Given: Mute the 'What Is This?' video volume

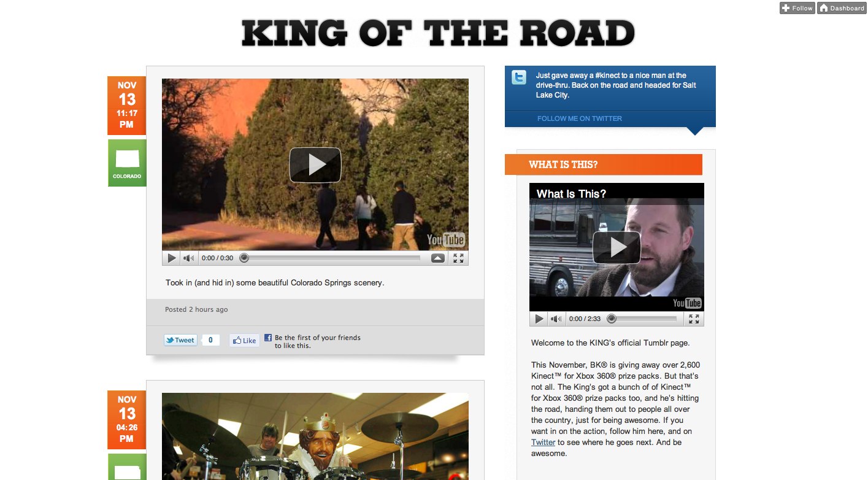Looking at the screenshot, I should click(556, 319).
